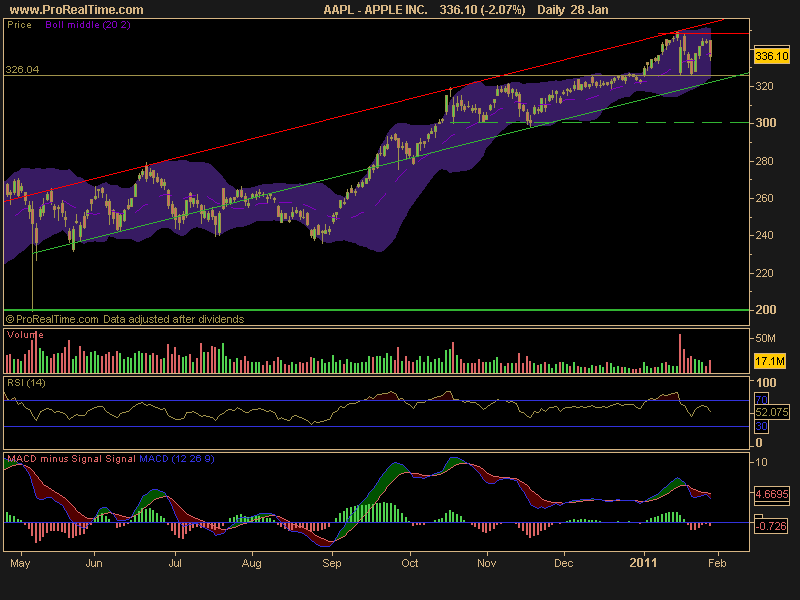Viewport: 800px width, 600px height.
Task: Click the -0.726 MACD histogram value tag
Action: 771,526
